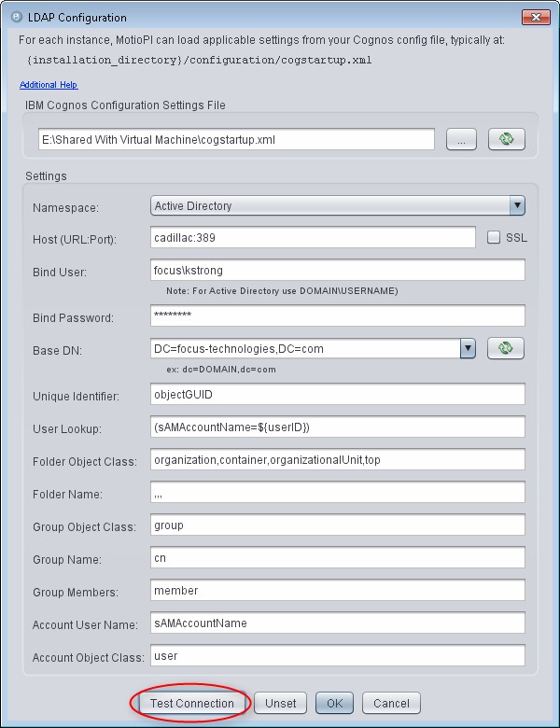Confirm the settings with OK
The image size is (560, 728).
click(x=334, y=703)
